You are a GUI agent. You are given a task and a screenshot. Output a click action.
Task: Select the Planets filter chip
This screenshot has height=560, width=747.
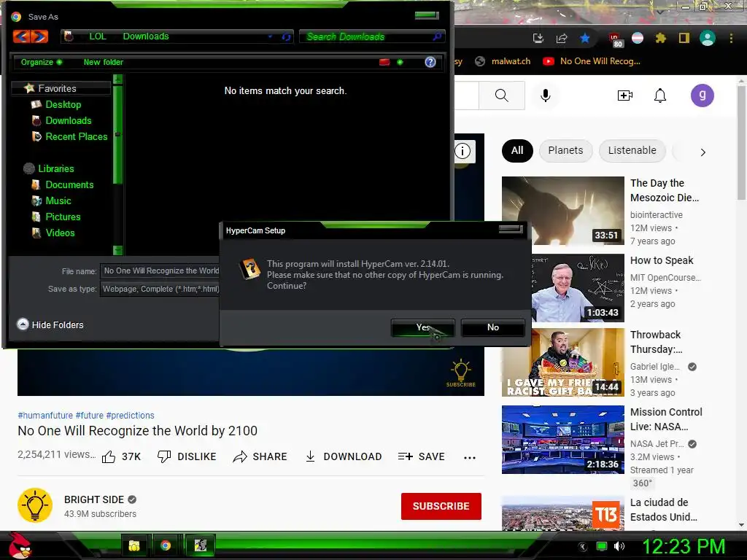tap(565, 150)
